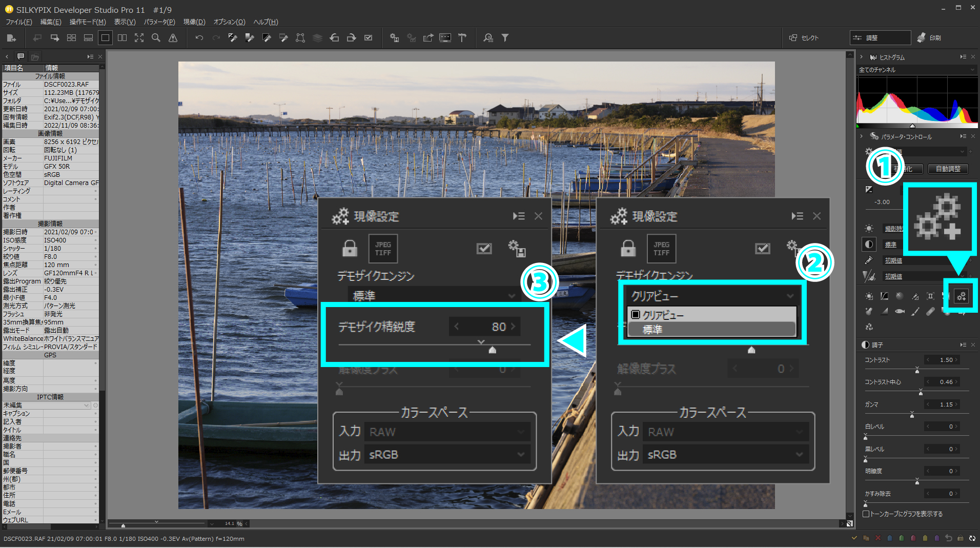Open underwater photo fish icon tool
The height and width of the screenshot is (548, 980).
click(900, 311)
